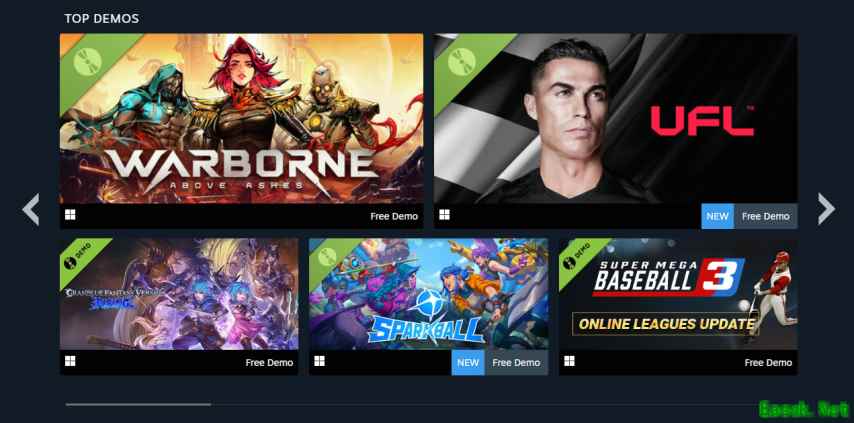Click the previous carousel arrow
The image size is (854, 423).
click(30, 209)
